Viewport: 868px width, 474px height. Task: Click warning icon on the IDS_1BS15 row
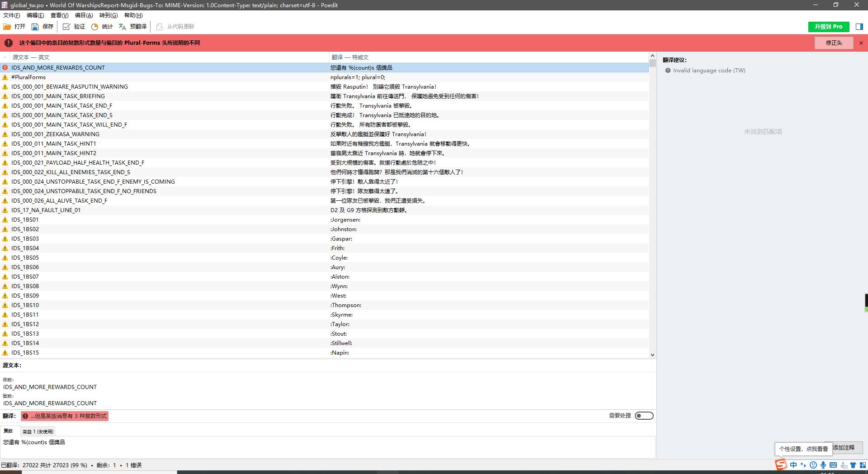pyautogui.click(x=5, y=352)
